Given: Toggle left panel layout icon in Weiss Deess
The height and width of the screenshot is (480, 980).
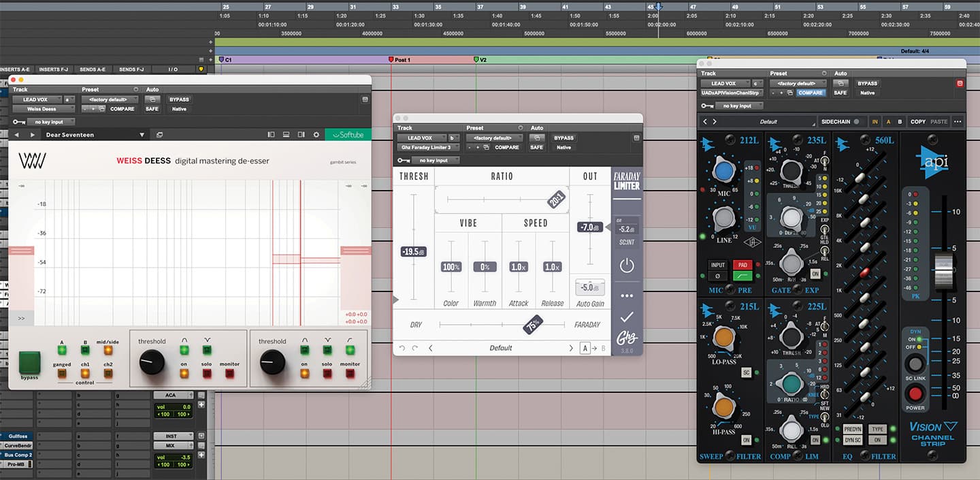Looking at the screenshot, I should click(271, 135).
